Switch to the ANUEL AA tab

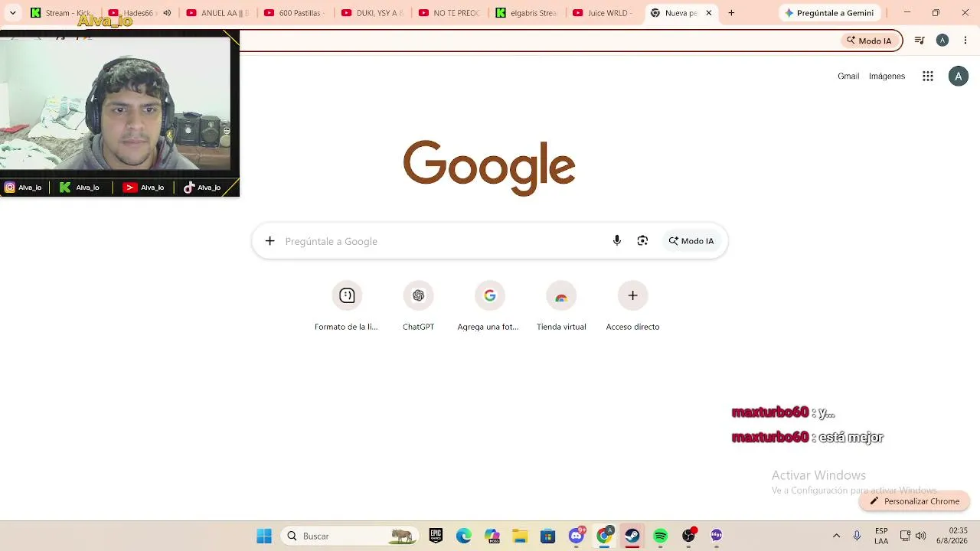point(217,13)
